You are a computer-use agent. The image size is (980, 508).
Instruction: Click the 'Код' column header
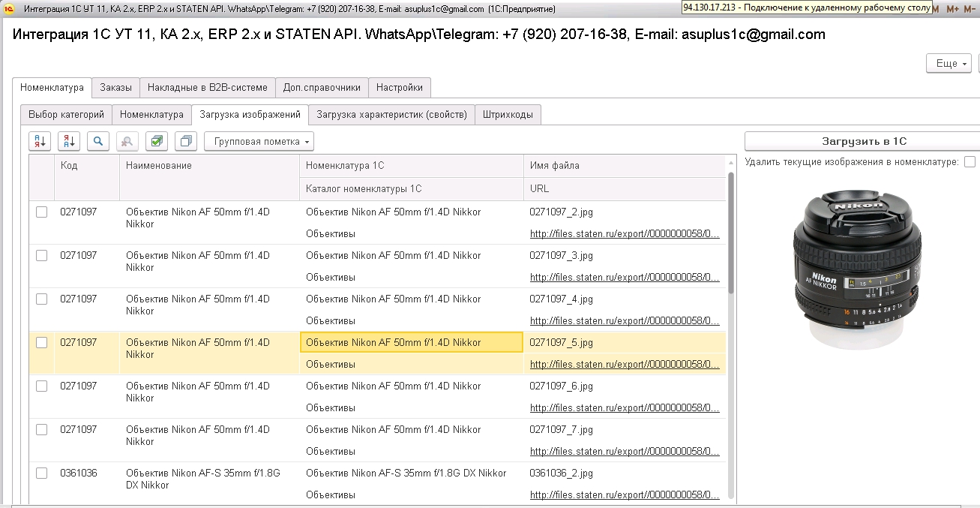(86, 178)
